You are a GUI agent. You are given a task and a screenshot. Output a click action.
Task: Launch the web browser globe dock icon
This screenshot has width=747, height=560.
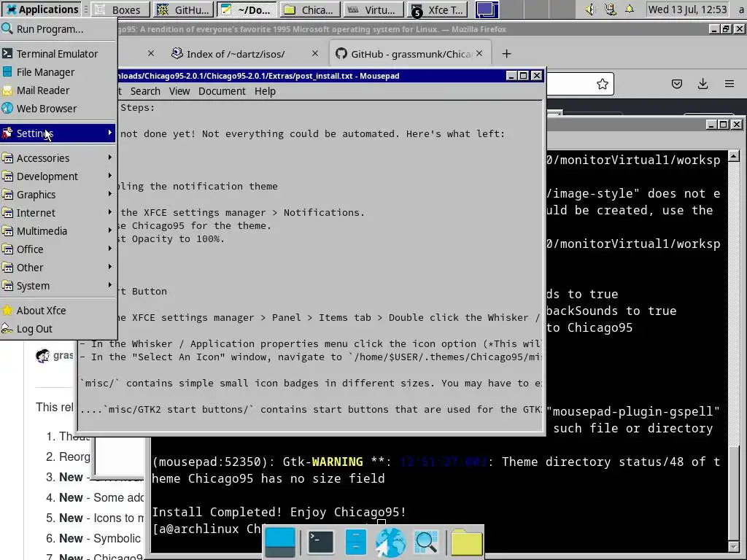pos(390,542)
